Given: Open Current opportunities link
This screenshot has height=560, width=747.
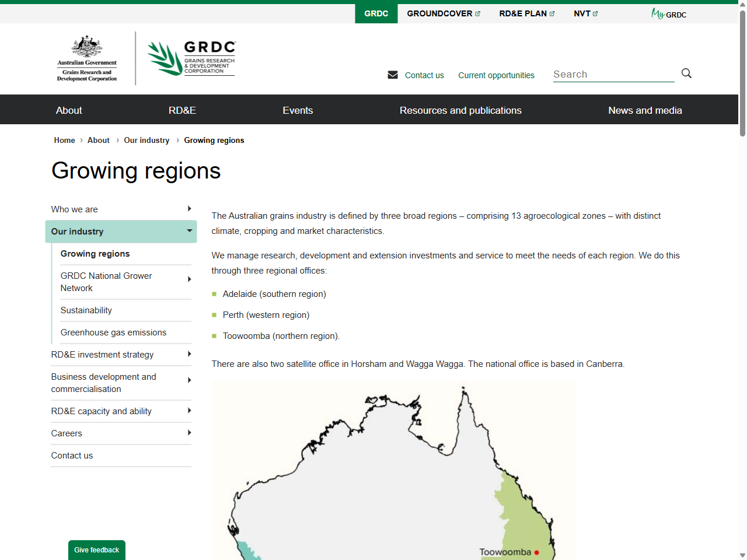Looking at the screenshot, I should coord(496,75).
